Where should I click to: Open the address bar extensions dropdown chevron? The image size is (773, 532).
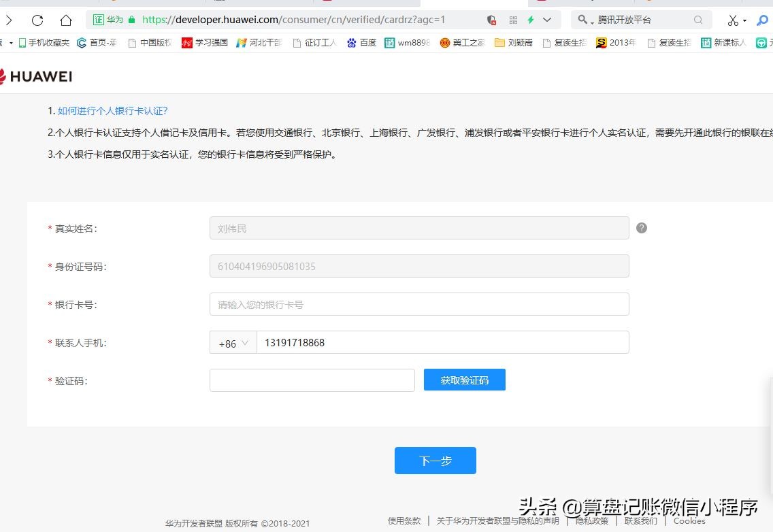click(546, 19)
